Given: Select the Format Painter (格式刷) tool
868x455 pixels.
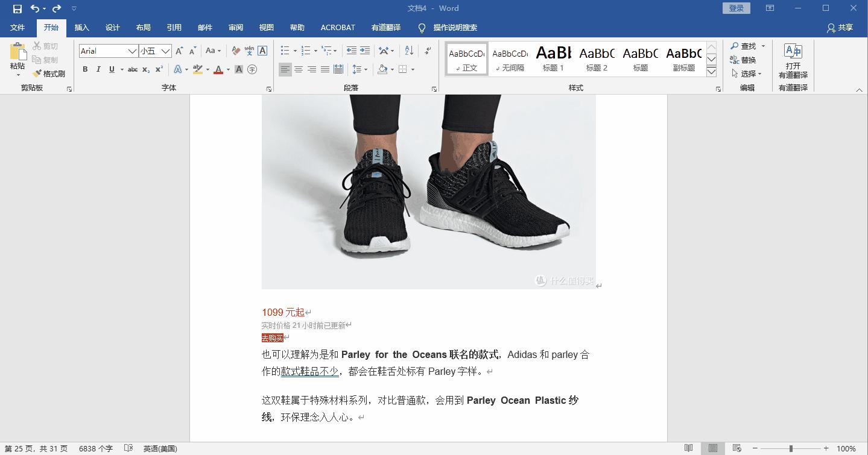Looking at the screenshot, I should (x=48, y=73).
